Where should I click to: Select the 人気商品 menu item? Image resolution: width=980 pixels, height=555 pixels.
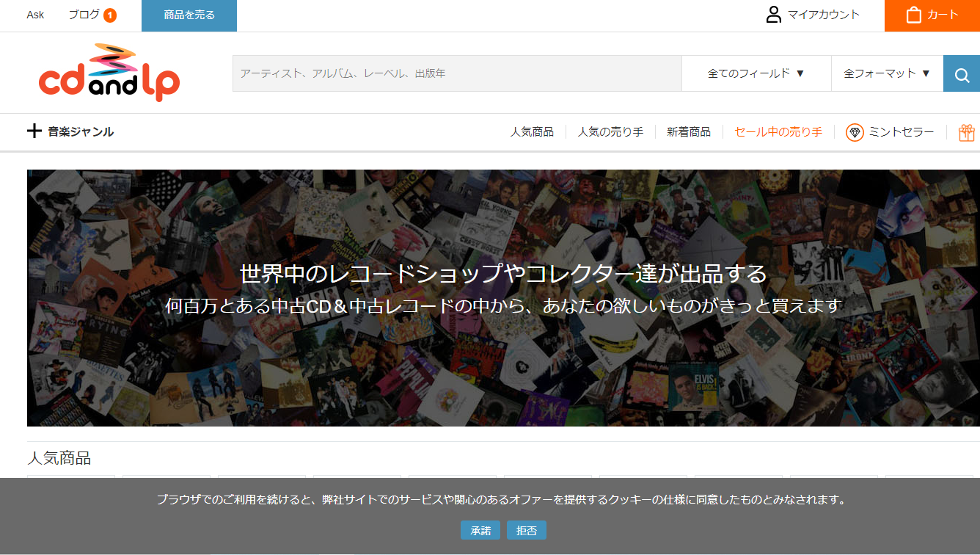point(532,132)
